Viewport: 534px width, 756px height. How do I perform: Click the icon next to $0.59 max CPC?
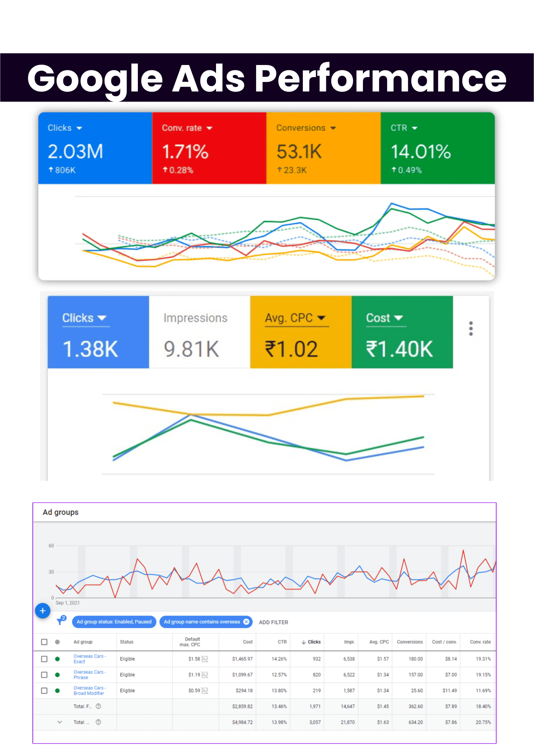(x=205, y=691)
